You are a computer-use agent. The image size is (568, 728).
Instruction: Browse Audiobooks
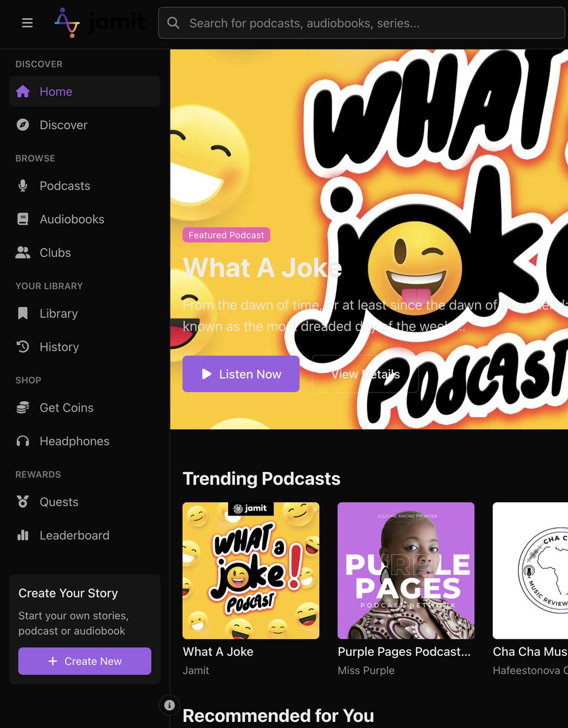tap(84, 219)
